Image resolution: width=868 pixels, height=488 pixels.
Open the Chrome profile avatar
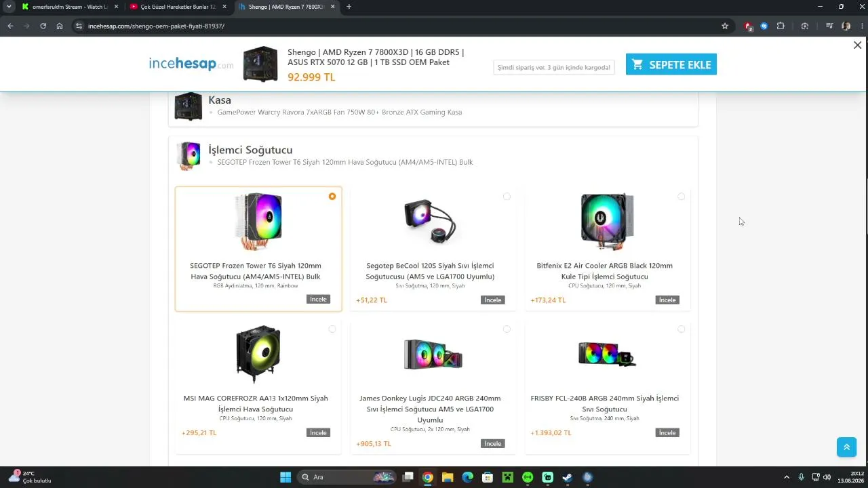coord(846,26)
